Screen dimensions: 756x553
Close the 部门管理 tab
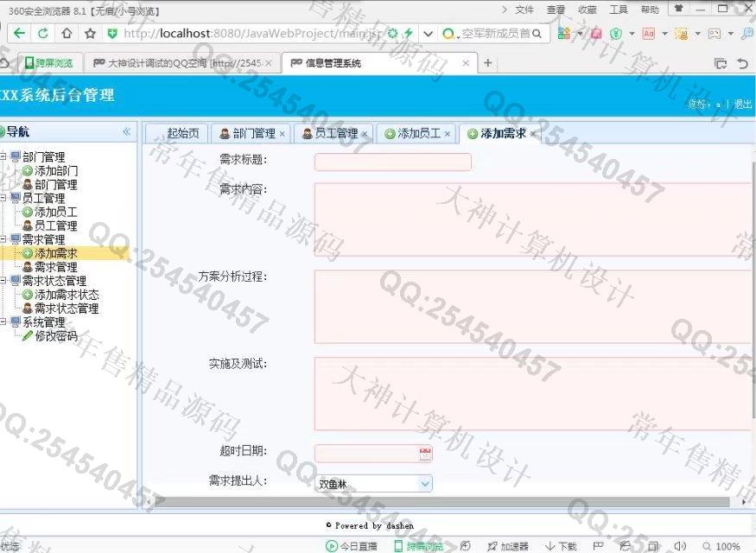tap(282, 134)
